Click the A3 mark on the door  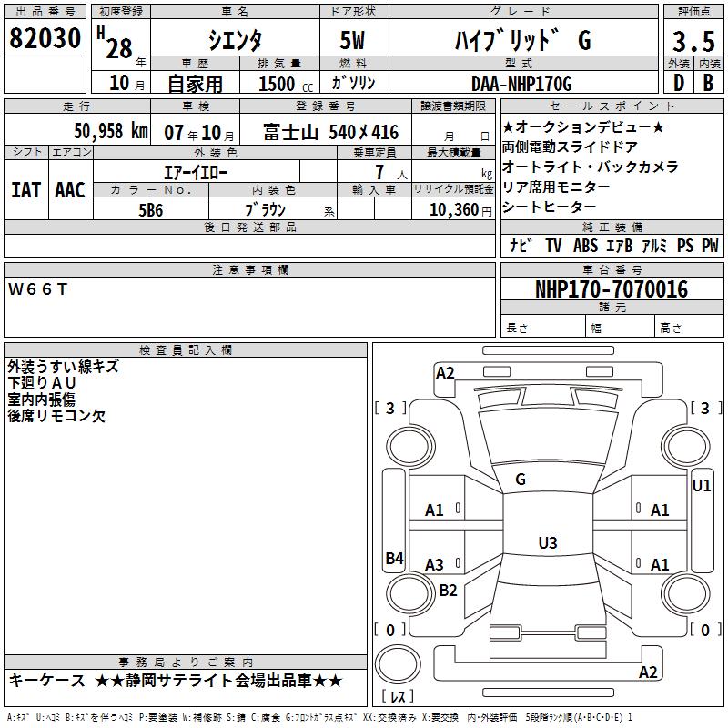point(435,564)
